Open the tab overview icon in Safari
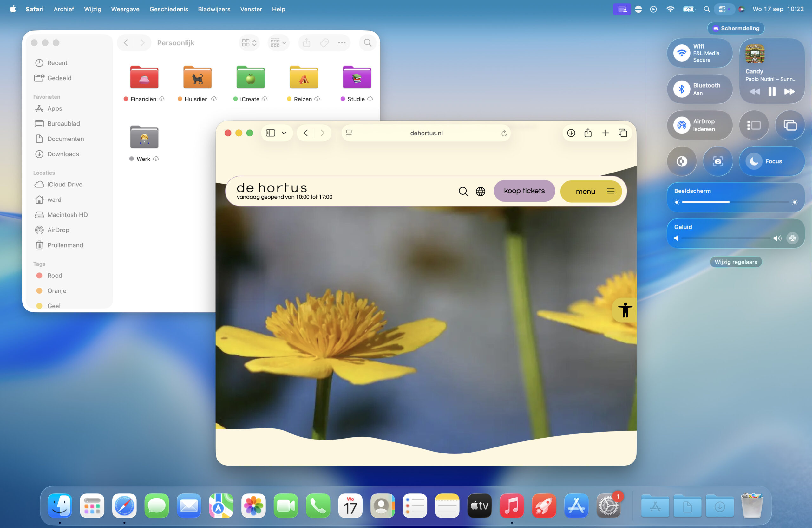Image resolution: width=812 pixels, height=528 pixels. click(x=623, y=133)
